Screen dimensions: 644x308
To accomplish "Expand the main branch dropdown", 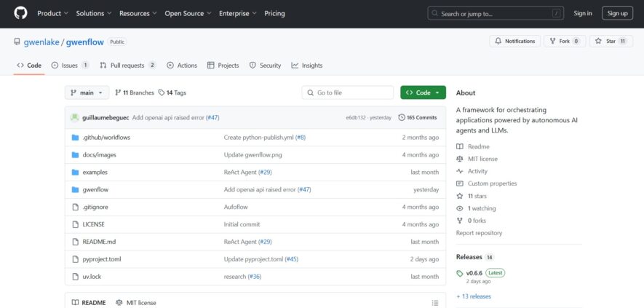I will point(87,93).
